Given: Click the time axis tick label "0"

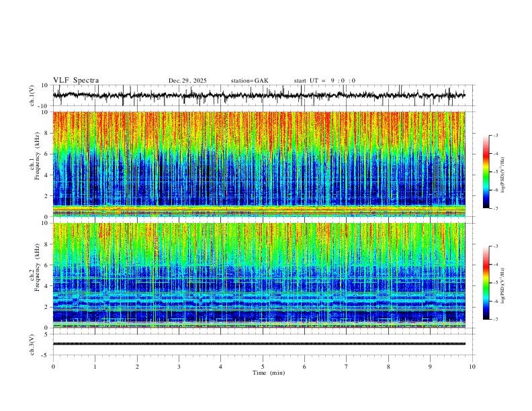Looking at the screenshot, I should (x=53, y=367).
